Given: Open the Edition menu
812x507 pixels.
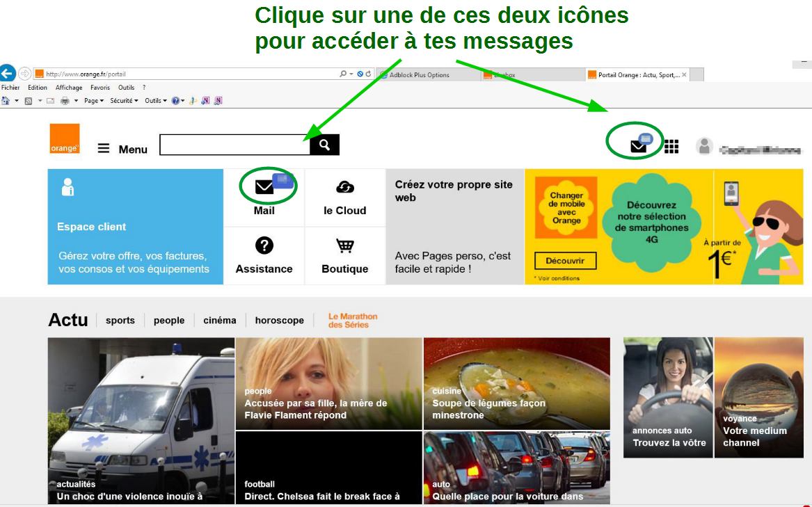Looking at the screenshot, I should click(x=38, y=88).
